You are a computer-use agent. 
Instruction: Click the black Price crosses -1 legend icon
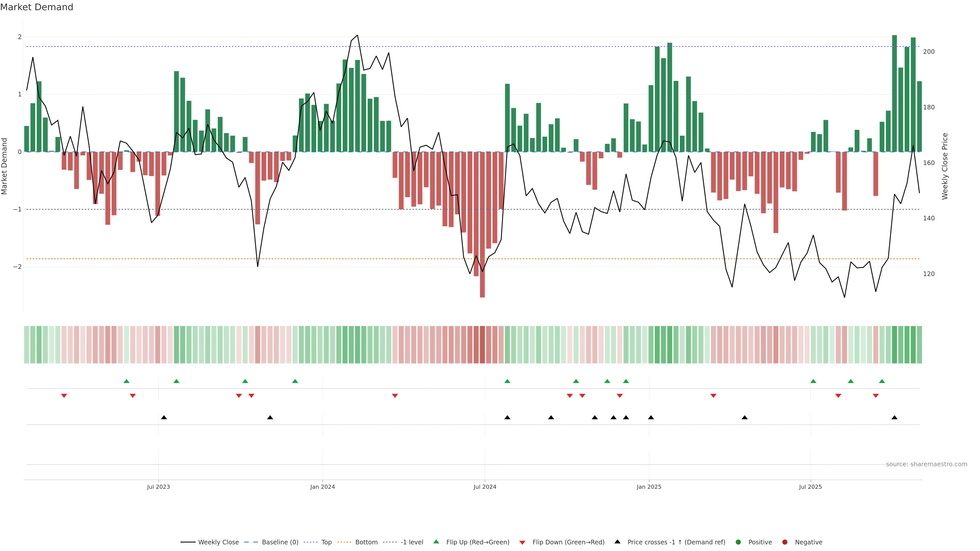click(x=617, y=542)
